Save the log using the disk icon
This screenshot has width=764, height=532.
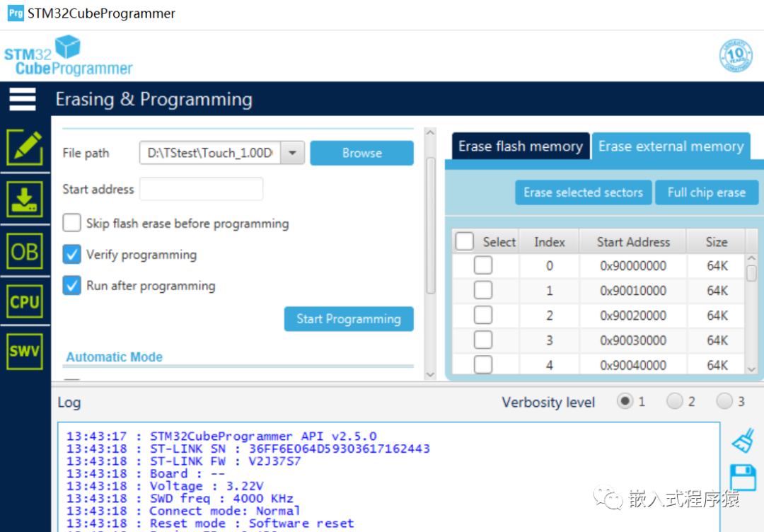point(743,477)
